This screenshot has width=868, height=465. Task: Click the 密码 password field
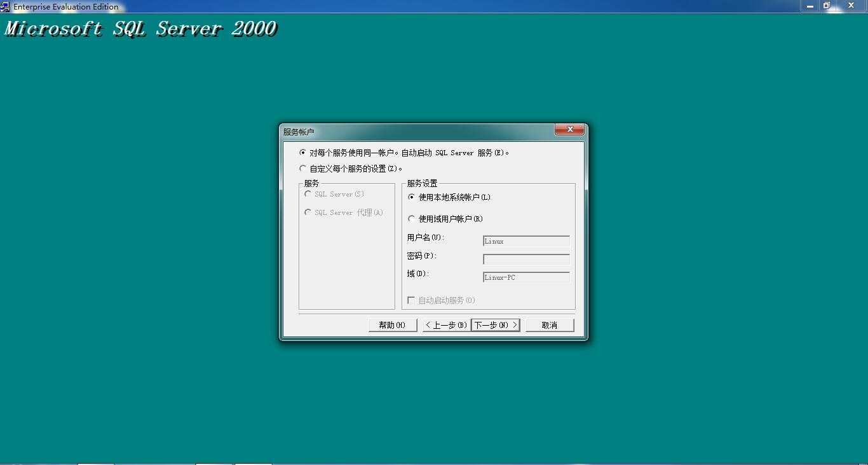pos(526,260)
